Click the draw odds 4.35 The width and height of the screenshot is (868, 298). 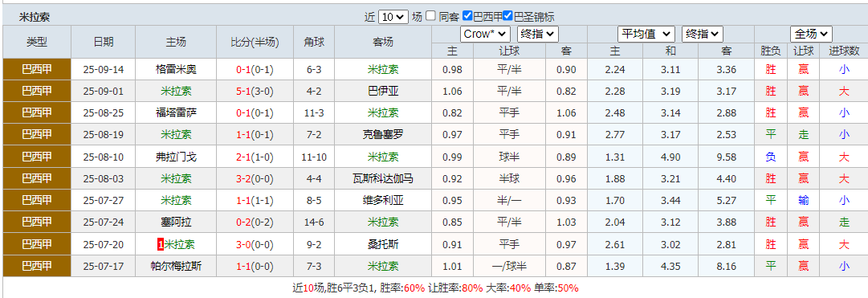[x=670, y=266]
